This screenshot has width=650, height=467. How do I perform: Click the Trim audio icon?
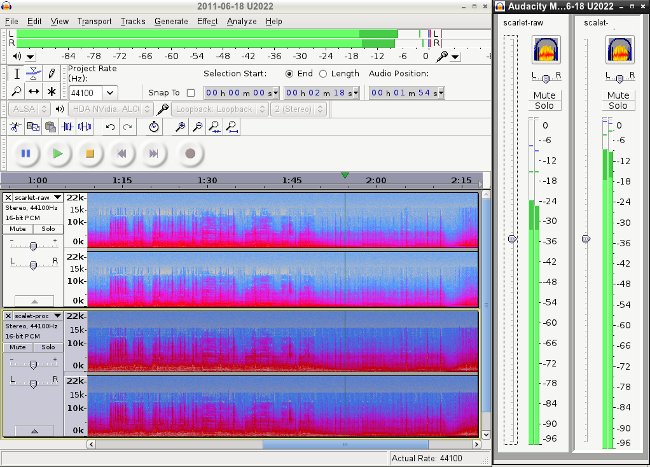pyautogui.click(x=68, y=127)
